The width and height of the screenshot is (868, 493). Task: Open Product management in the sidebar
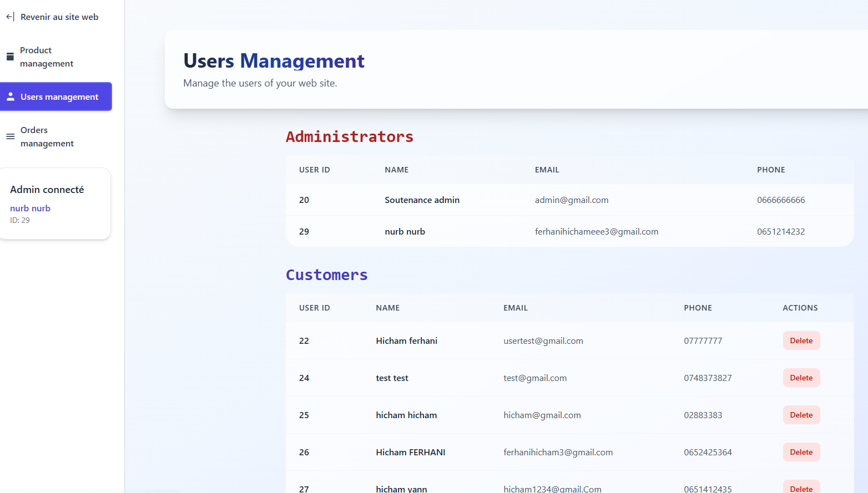[47, 57]
